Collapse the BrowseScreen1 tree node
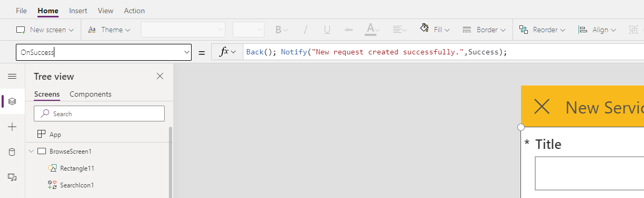This screenshot has height=198, width=644. [x=31, y=152]
